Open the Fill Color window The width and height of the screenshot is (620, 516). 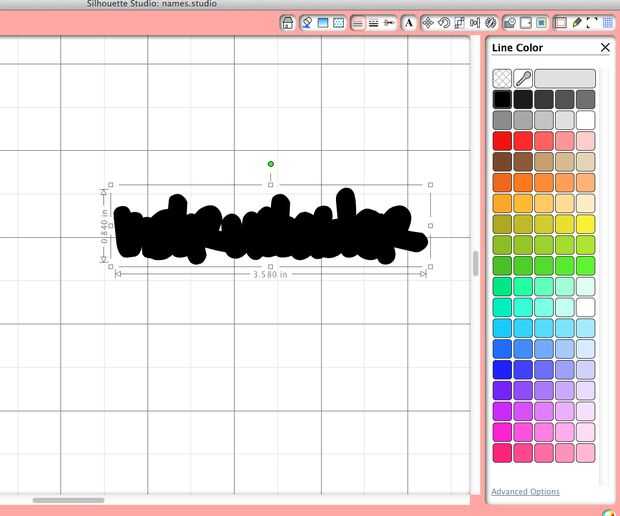pyautogui.click(x=307, y=23)
